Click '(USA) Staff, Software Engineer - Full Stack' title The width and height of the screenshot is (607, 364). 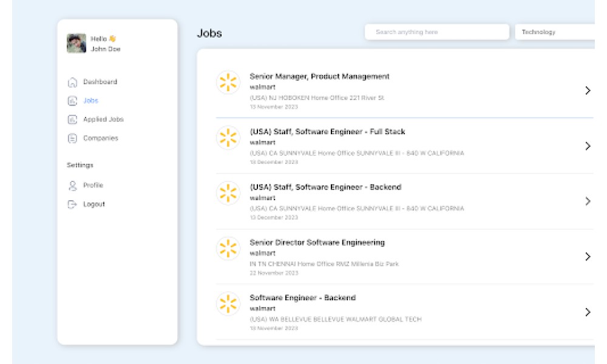(x=327, y=132)
